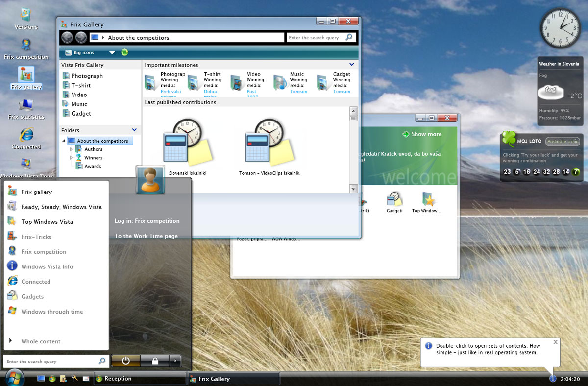Screen dimensions: 588x386
Task: Click the lock button in Start menu
Action: [155, 361]
